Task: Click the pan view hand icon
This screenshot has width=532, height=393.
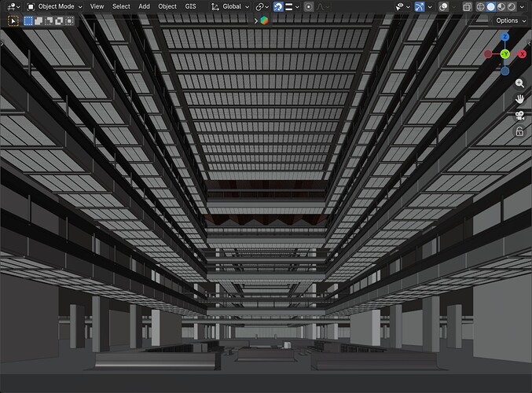Action: click(519, 99)
